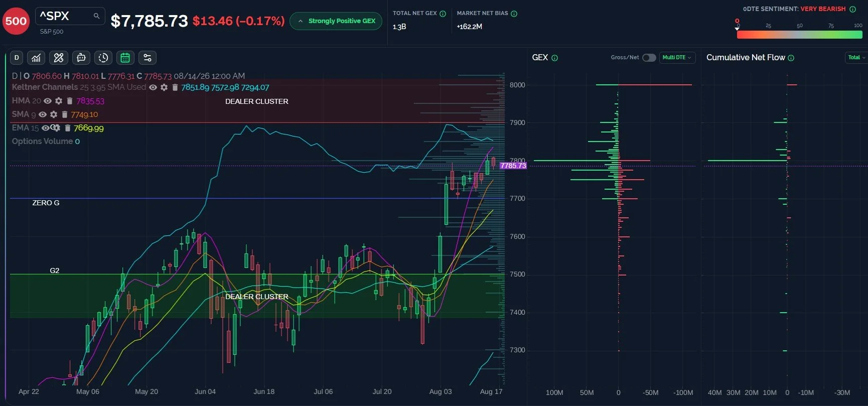
Task: Click the 7785.73 current price tag
Action: point(513,166)
